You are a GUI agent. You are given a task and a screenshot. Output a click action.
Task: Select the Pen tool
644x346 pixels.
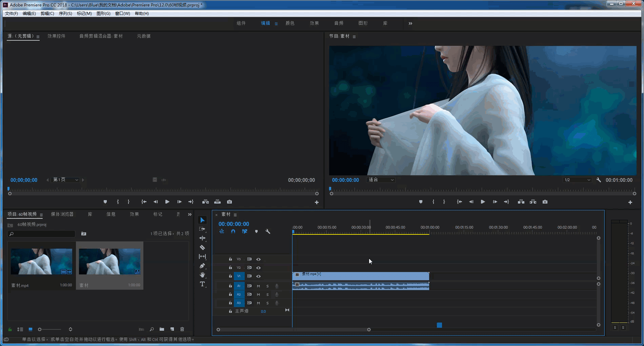tap(202, 266)
